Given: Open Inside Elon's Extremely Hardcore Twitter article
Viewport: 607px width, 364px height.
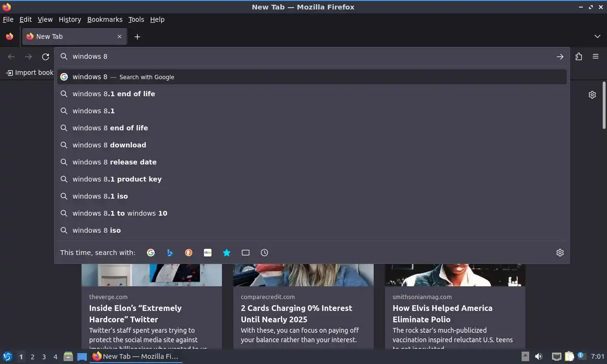Looking at the screenshot, I should (135, 314).
